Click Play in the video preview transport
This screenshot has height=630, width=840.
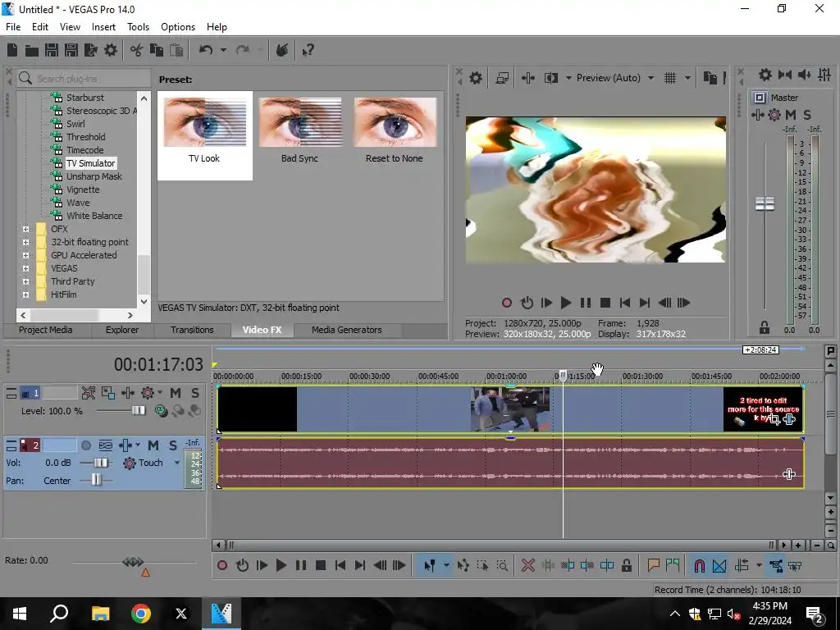coord(566,303)
